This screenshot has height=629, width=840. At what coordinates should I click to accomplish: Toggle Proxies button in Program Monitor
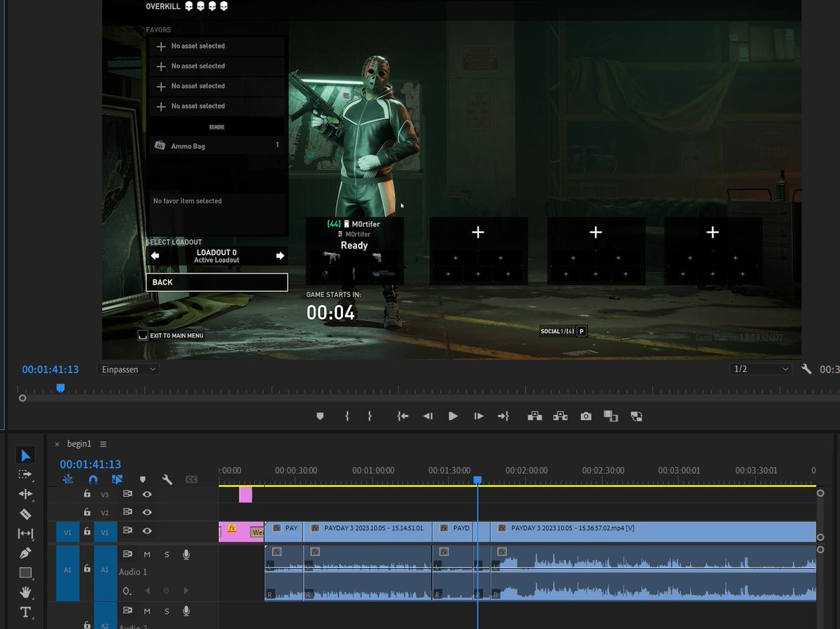tap(636, 416)
